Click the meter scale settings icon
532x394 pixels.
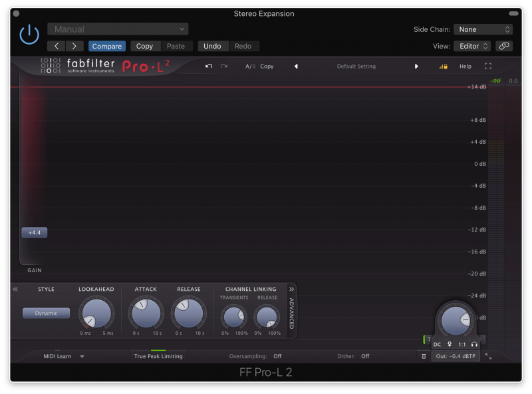click(424, 356)
